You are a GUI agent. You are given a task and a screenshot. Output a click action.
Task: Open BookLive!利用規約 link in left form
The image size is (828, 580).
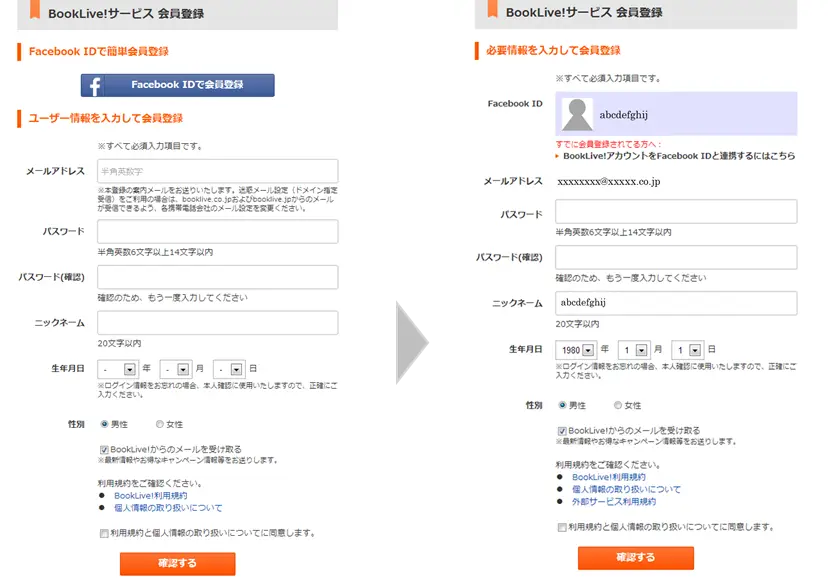(x=150, y=495)
